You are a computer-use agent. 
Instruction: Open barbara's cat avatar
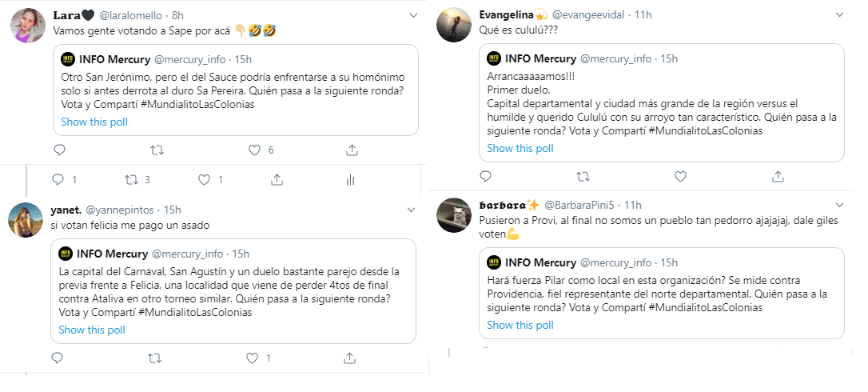point(453,215)
